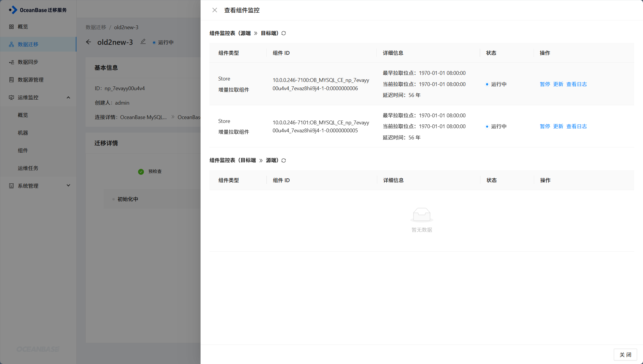
Task: Click the 关闭 button at bottom
Action: 625,355
